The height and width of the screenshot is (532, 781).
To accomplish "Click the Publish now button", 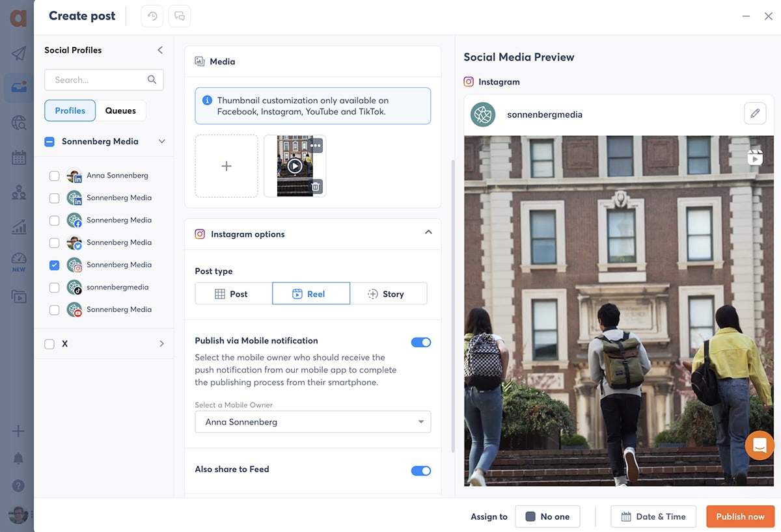I will click(741, 516).
